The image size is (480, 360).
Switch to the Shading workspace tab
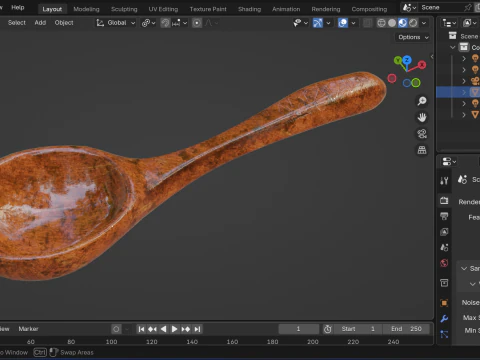click(249, 9)
